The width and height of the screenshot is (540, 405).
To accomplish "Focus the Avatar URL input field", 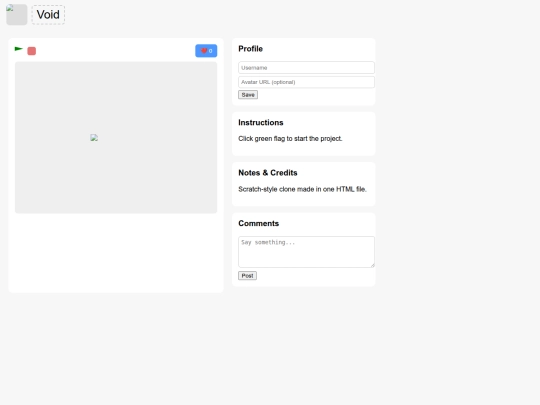I will click(x=306, y=82).
